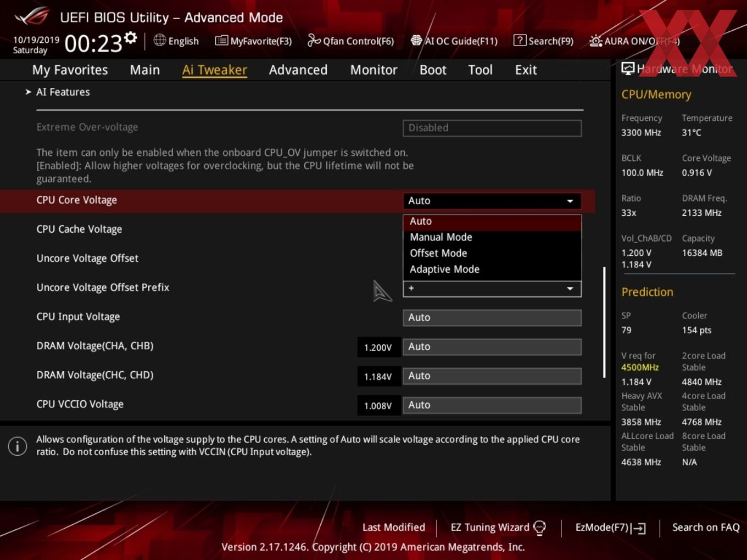Collapse the CPU Core Voltage dropdown
747x560 pixels.
[492, 201]
